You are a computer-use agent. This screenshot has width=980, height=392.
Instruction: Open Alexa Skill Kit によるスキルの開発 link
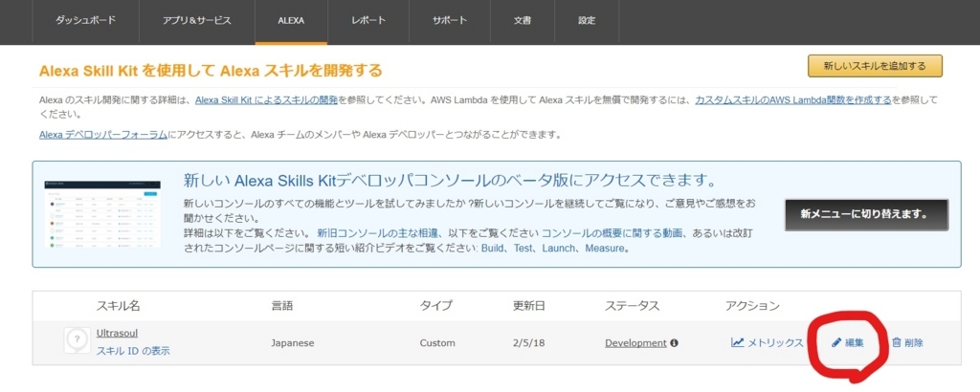[266, 99]
